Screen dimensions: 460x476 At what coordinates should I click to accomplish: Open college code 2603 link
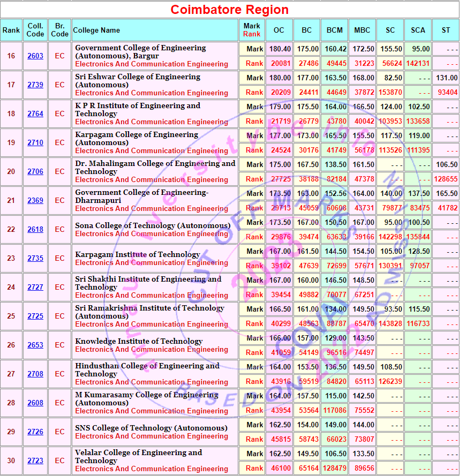tap(35, 56)
